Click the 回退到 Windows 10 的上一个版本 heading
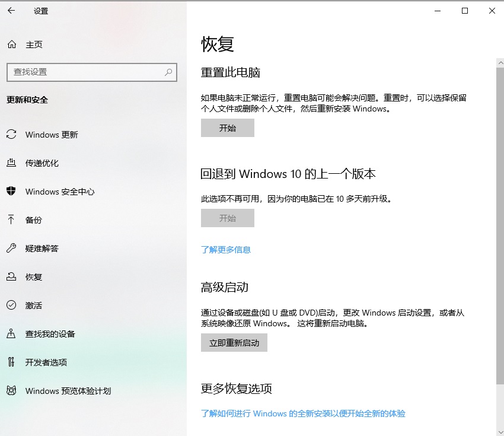Screen dimensions: 504x436 288,174
